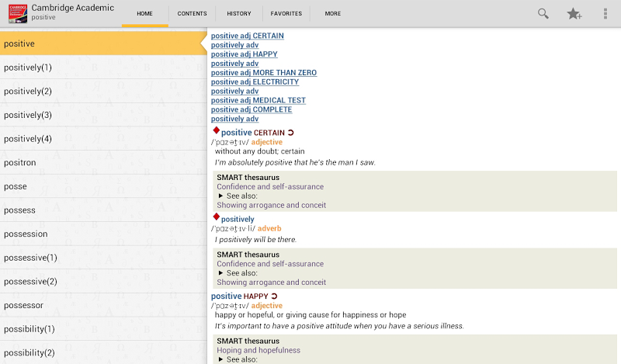Image resolution: width=621 pixels, height=364 pixels.
Task: Open Showing arrogance and conceit under positively adverb
Action: [271, 283]
